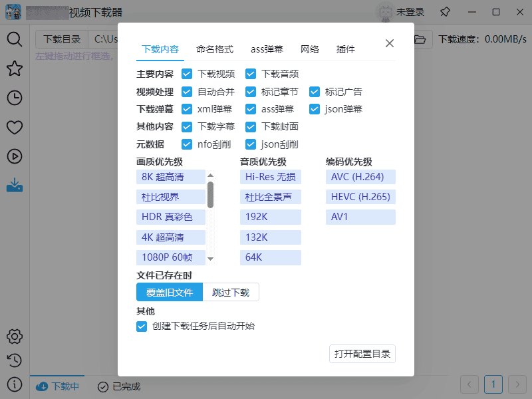Switch to 命名格式 tab
This screenshot has width=532, height=399.
215,49
